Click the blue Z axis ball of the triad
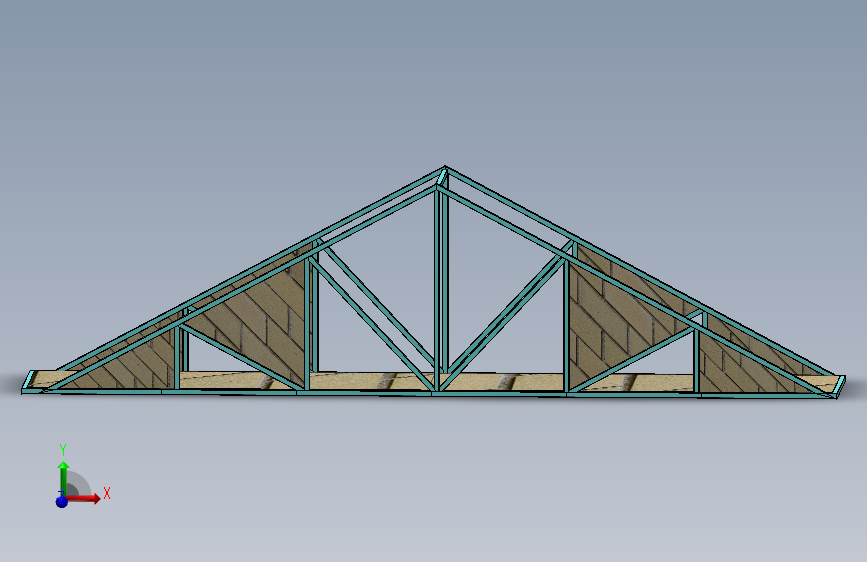Screen dimensions: 867x562 [61, 501]
